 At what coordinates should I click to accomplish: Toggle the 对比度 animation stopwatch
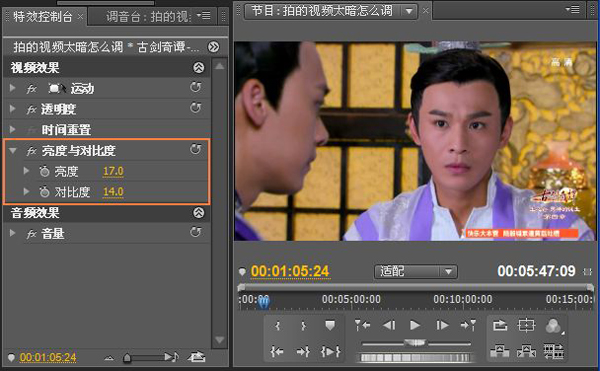click(x=44, y=192)
